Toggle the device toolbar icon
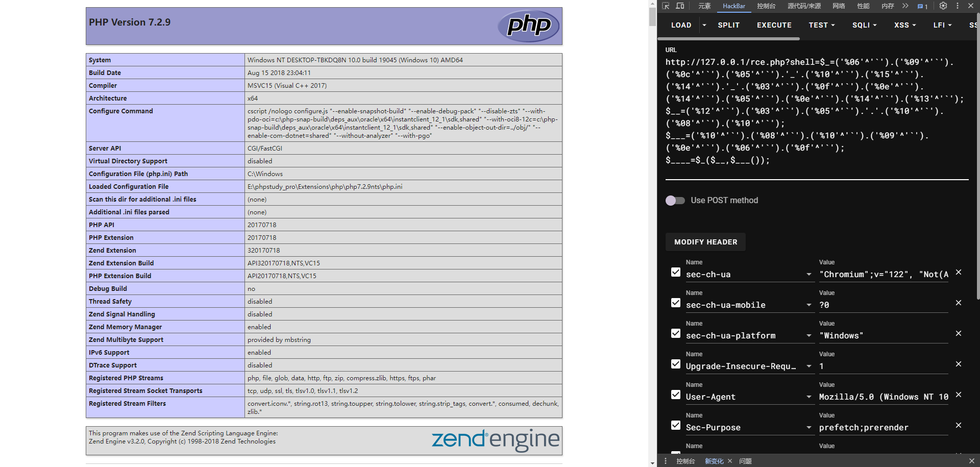The height and width of the screenshot is (467, 980). [x=680, y=6]
